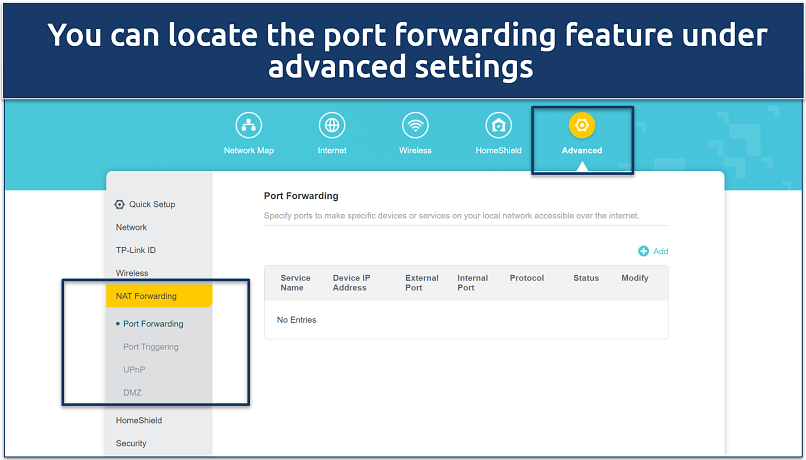Select the Wireless signal icon
This screenshot has height=460, width=806.
[x=415, y=125]
